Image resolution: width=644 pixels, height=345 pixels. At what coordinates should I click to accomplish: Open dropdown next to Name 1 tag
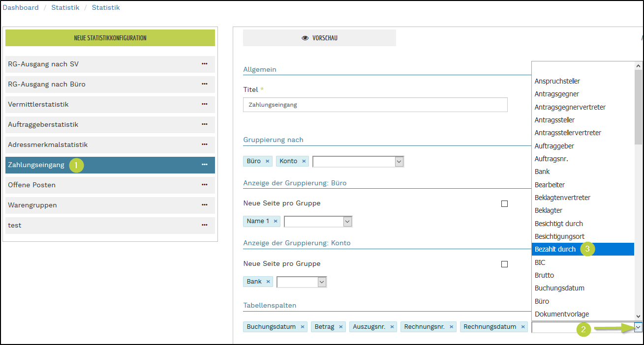click(347, 222)
